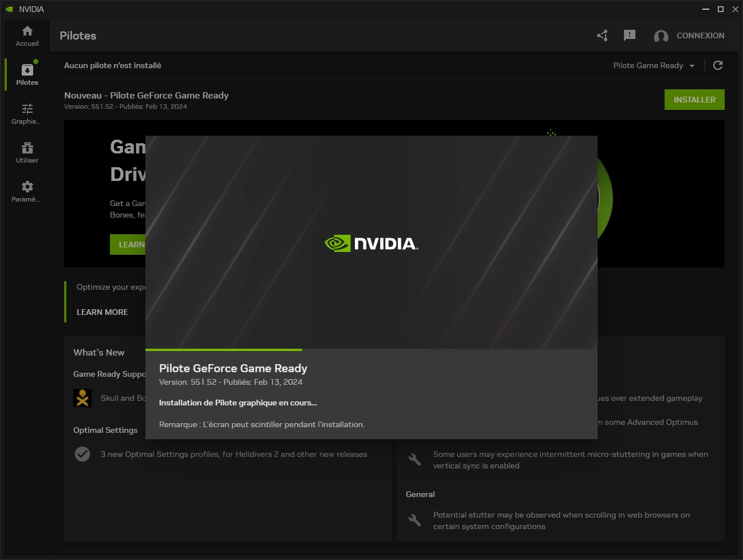This screenshot has height=560, width=743.
Task: Click the LEARN button on banner
Action: (128, 244)
